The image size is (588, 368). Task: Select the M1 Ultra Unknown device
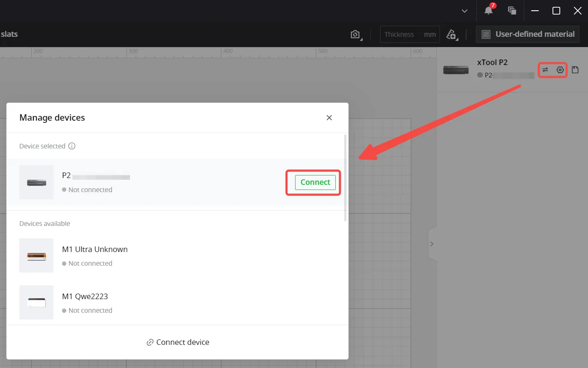tap(177, 255)
